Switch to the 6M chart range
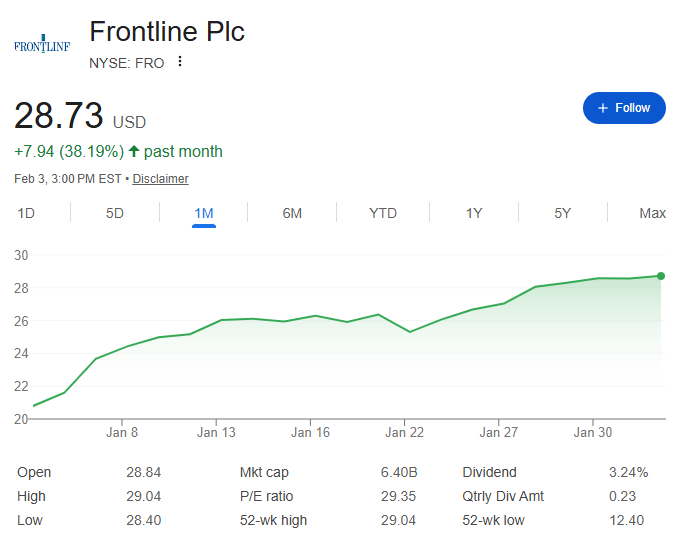 pyautogui.click(x=292, y=213)
